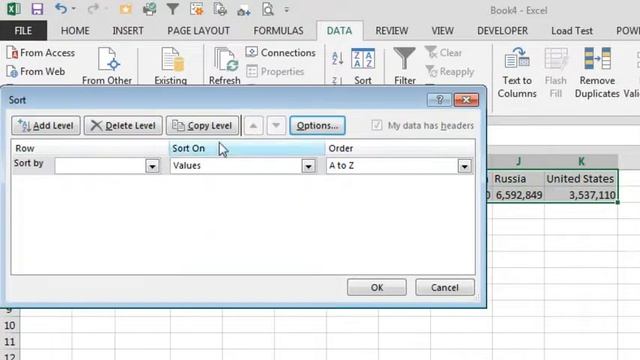Click From Access in the ribbon
Image resolution: width=640 pixels, height=360 pixels.
coord(41,53)
